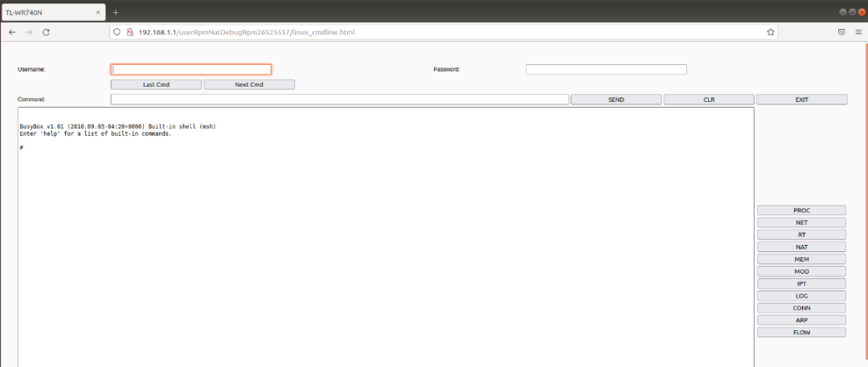The height and width of the screenshot is (367, 868).
Task: Click the CONN shortcut button
Action: [801, 308]
